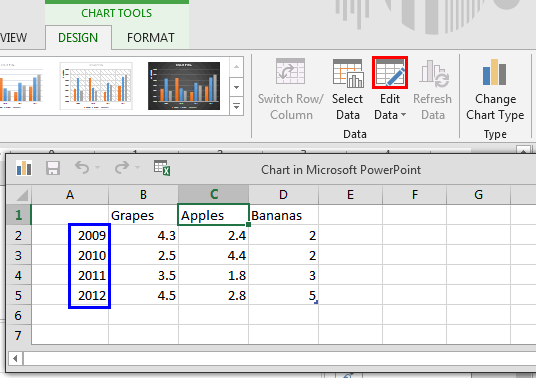Open the Select Data dialog icon
The width and height of the screenshot is (536, 378).
pos(348,73)
